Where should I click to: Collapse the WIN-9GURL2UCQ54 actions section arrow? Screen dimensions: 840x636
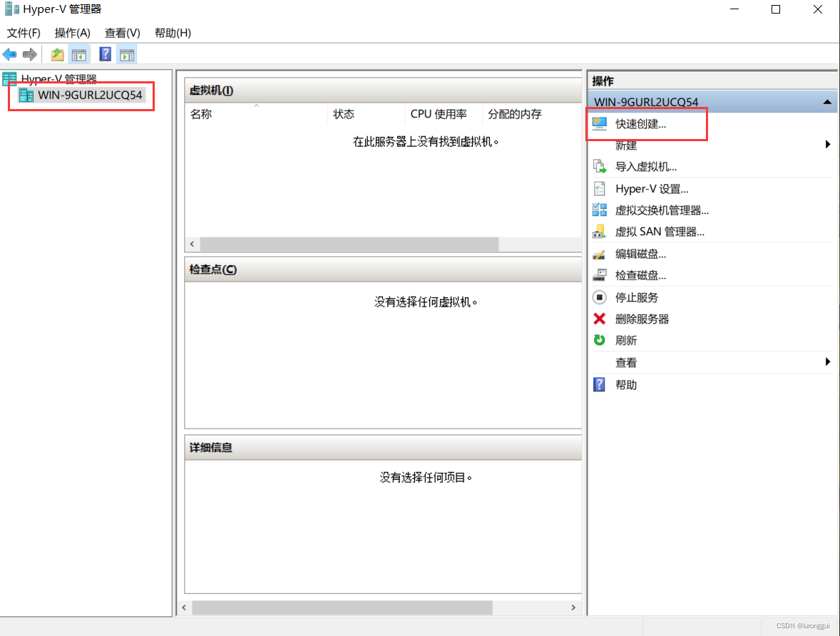tap(827, 102)
